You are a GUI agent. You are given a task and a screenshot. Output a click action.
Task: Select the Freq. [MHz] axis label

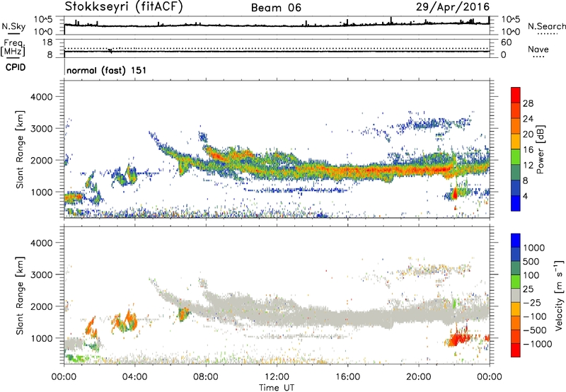click(x=13, y=47)
